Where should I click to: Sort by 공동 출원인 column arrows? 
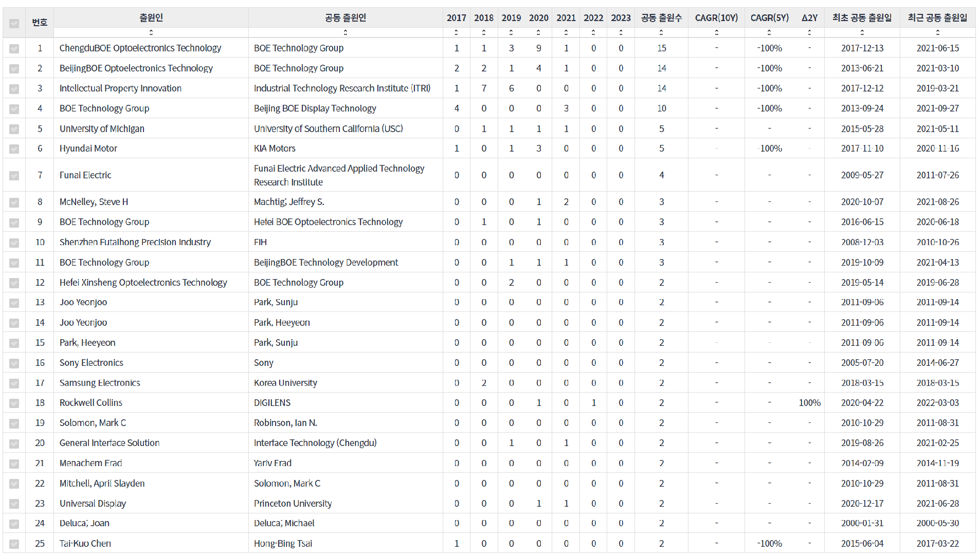tap(346, 32)
